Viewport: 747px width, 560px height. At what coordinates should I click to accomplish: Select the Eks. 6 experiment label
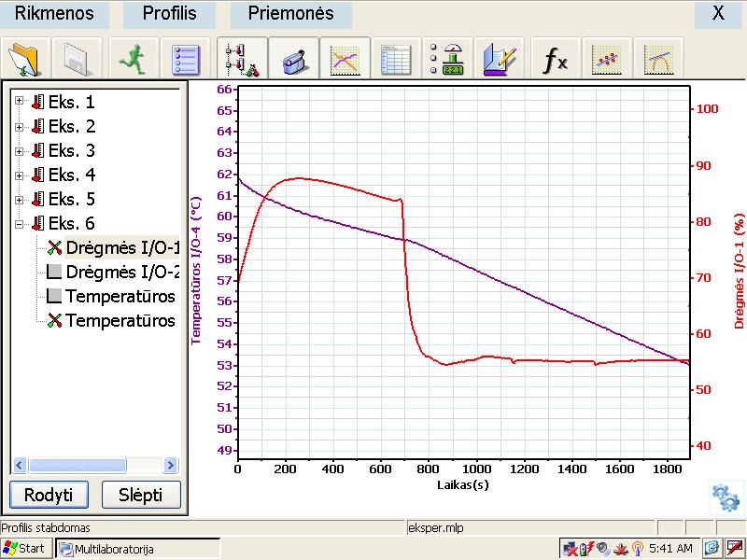pos(72,223)
